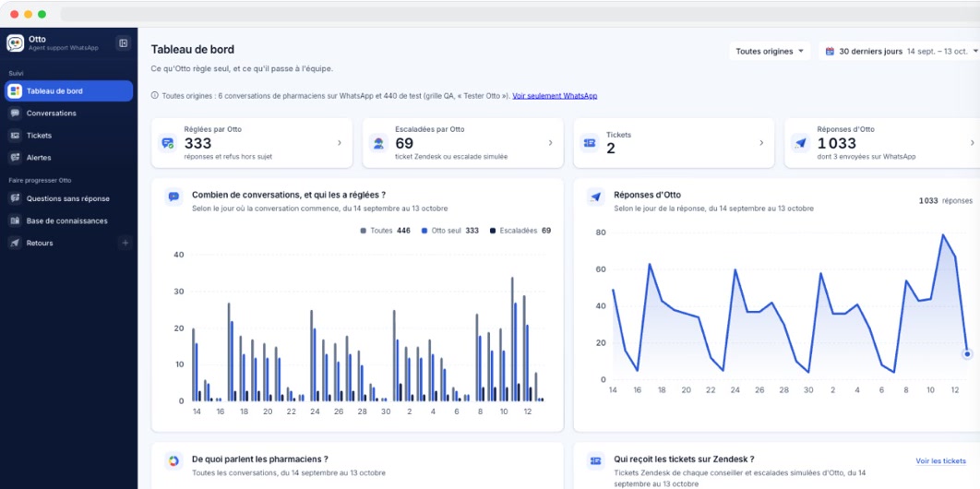This screenshot has height=489, width=980.
Task: Expand the Réponses d'Otto card chevron
Action: [973, 143]
